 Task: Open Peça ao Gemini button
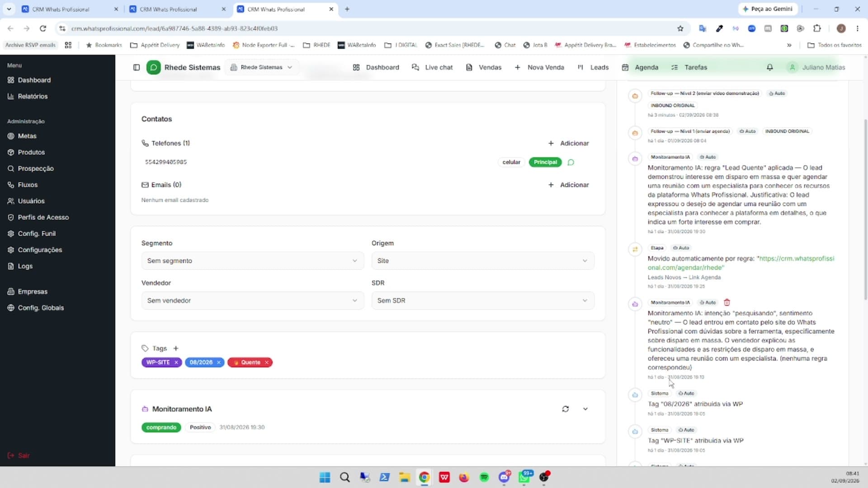[x=768, y=9]
